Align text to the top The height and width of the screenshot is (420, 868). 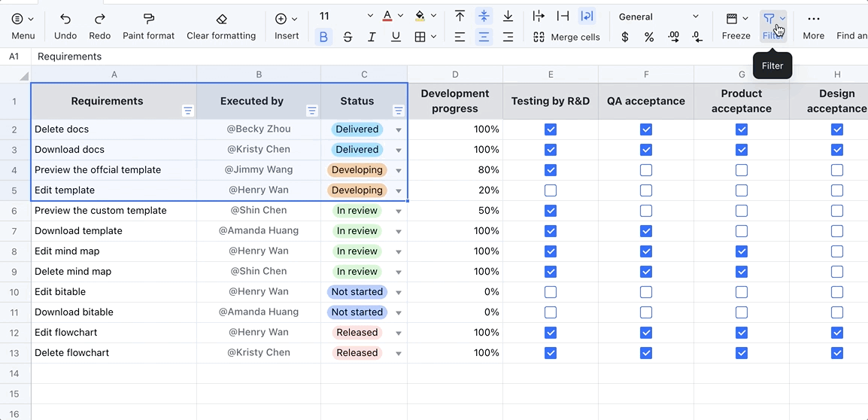coord(460,17)
